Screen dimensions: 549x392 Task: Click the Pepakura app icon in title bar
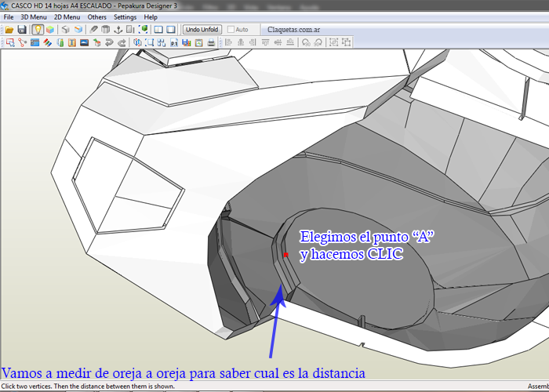click(x=5, y=5)
